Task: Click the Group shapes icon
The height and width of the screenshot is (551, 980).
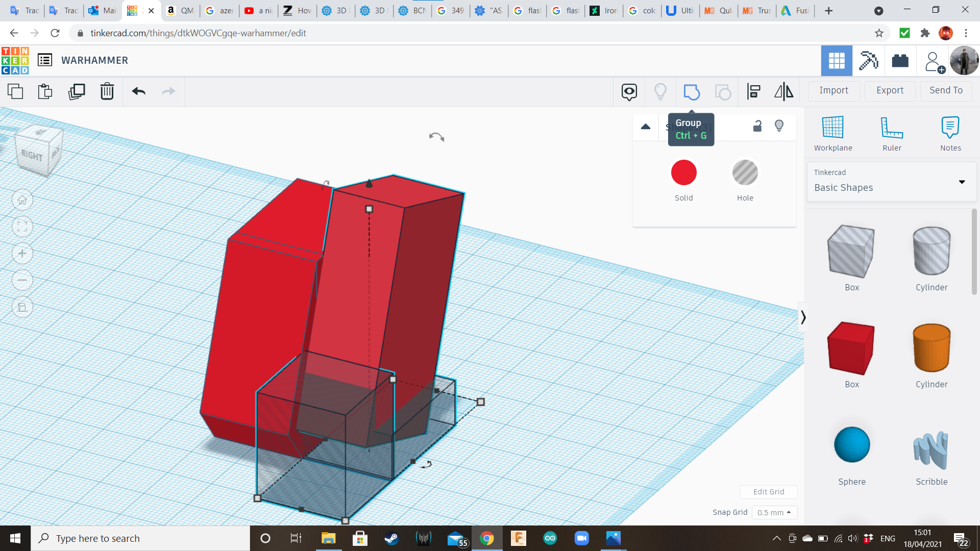Action: click(692, 92)
